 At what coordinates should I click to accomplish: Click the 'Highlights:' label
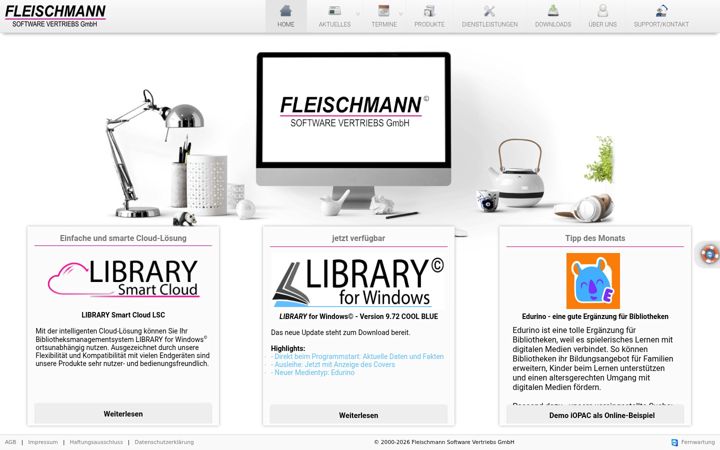(288, 349)
